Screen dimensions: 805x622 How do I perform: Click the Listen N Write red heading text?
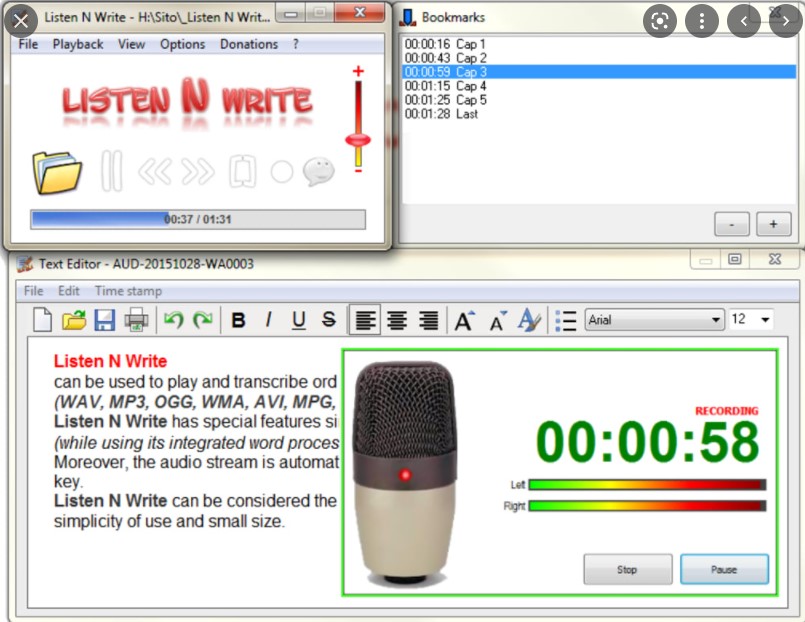110,361
